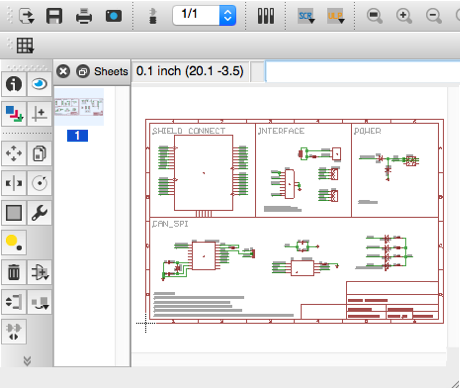Save the schematic with the floppy disk icon
Viewport: 460px width, 388px height.
54,16
